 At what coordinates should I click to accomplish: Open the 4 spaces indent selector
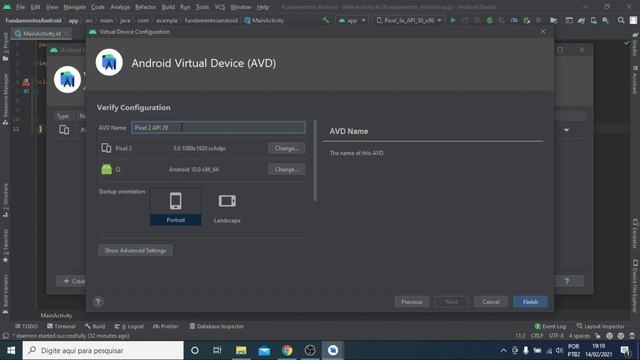click(x=579, y=336)
